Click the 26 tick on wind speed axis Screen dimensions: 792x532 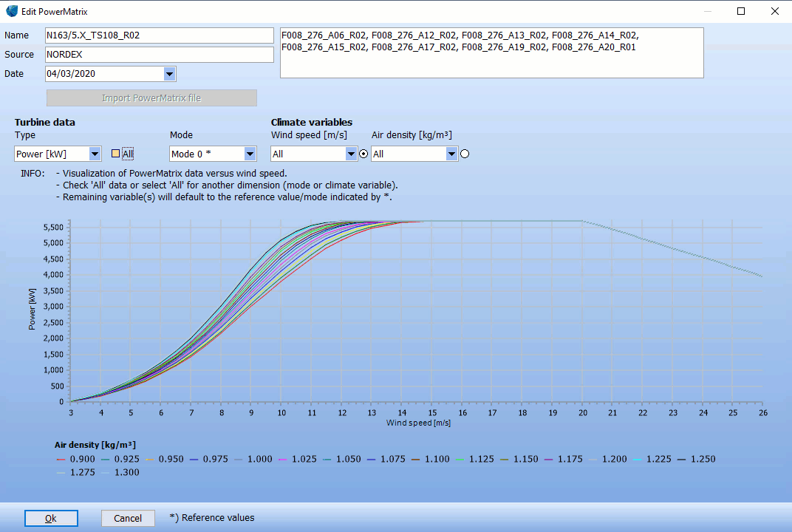click(x=762, y=413)
